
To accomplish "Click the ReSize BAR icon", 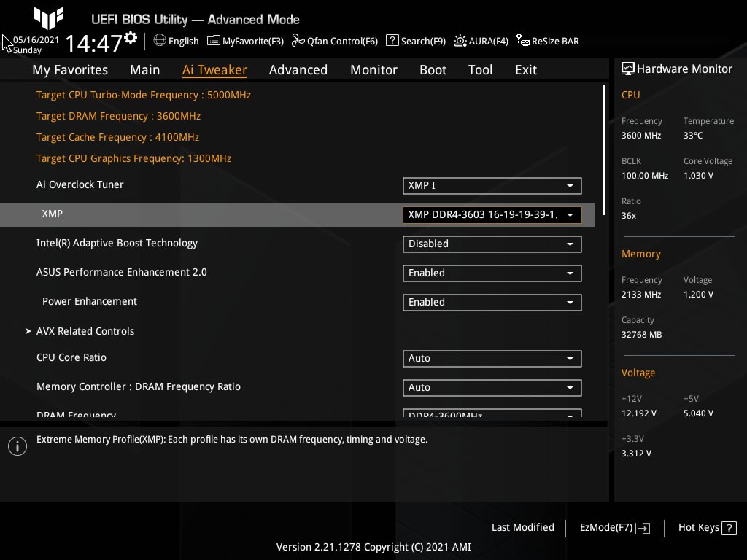I will [x=522, y=41].
